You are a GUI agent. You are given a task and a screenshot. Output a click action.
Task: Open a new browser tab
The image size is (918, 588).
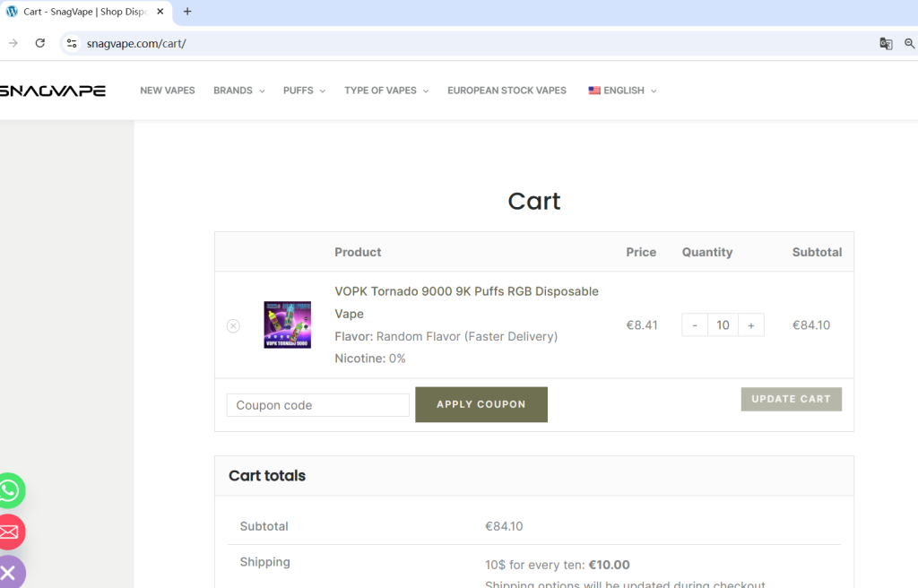(187, 11)
